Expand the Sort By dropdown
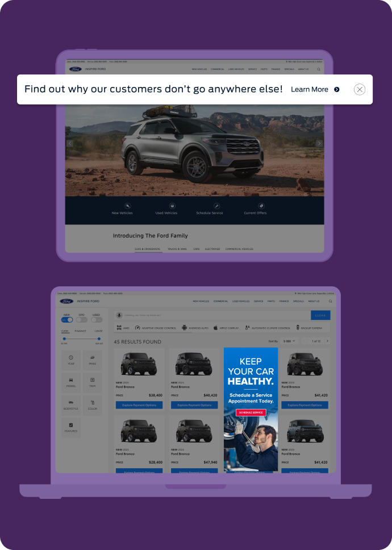This screenshot has height=550, width=392. point(289,341)
